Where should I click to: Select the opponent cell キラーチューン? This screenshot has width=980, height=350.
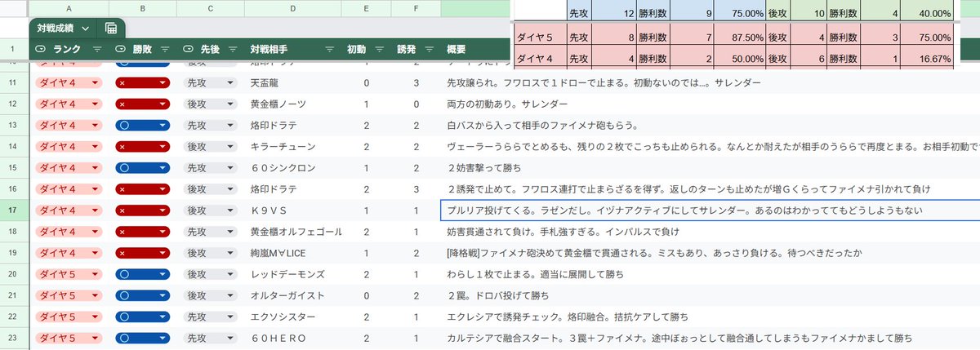[292, 146]
